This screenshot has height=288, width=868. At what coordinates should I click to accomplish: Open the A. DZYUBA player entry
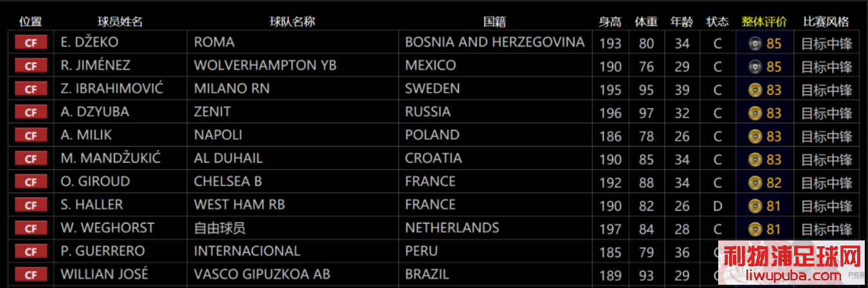95,112
